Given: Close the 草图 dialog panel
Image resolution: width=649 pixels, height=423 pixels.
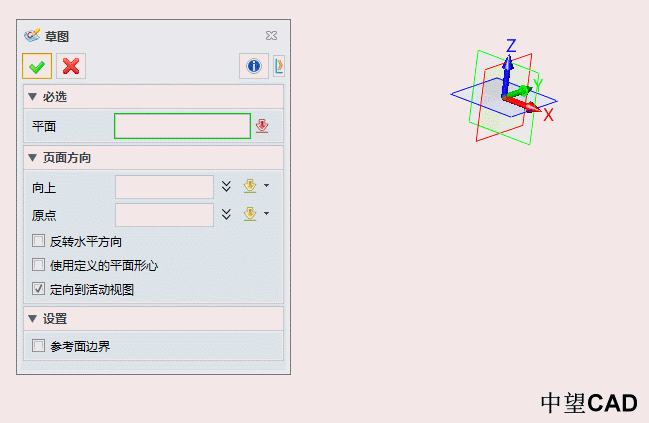Looking at the screenshot, I should point(272,35).
